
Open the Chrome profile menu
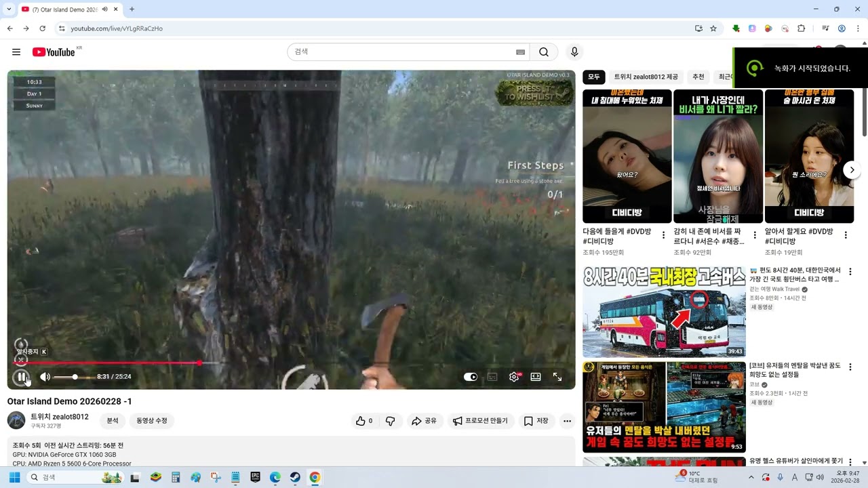click(x=842, y=28)
